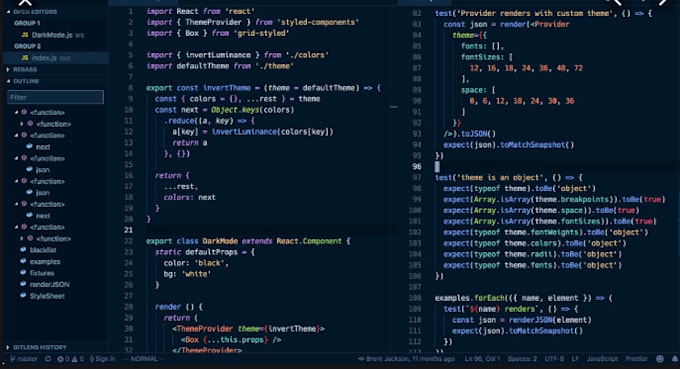This screenshot has width=680, height=369.
Task: Click "12, 16, 18, 24, 36, 48, 72" line
Action: pyautogui.click(x=526, y=68)
